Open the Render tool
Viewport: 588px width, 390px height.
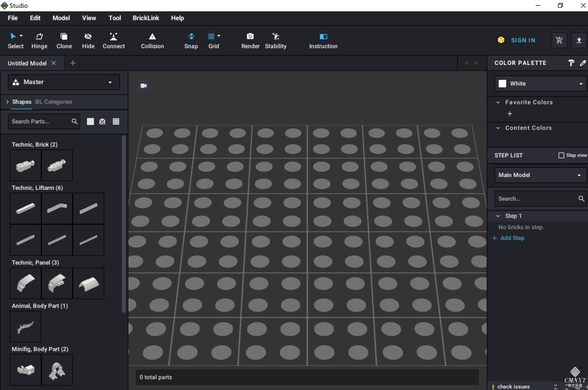[250, 41]
